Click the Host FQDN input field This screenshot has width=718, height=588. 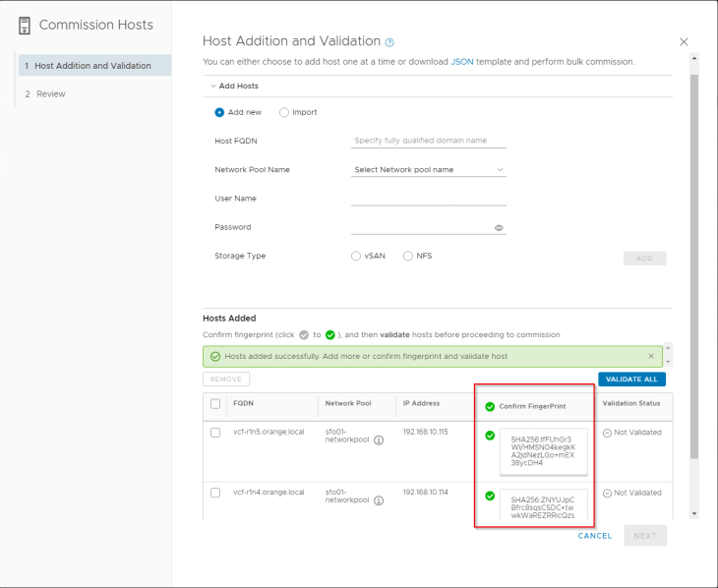tap(429, 141)
